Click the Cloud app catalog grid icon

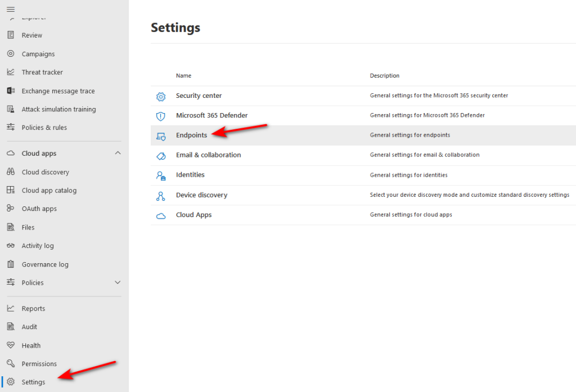(x=11, y=190)
